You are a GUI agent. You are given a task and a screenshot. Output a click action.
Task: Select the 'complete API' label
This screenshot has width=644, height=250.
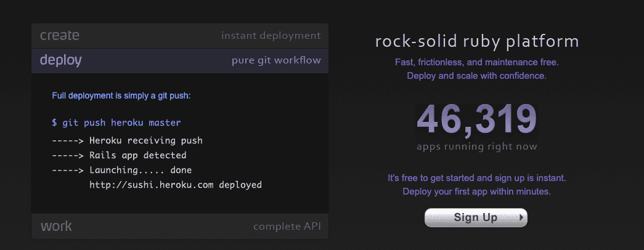[x=287, y=227]
